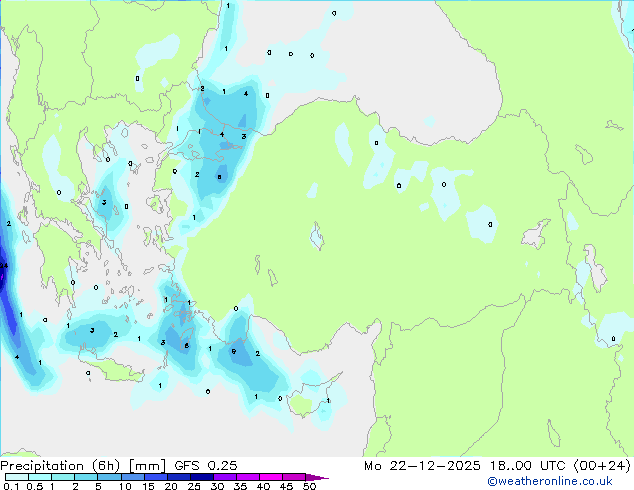Screen dimensions: 634x490
Task: Click the 2–5 mm legend swatch
Action: click(x=86, y=477)
